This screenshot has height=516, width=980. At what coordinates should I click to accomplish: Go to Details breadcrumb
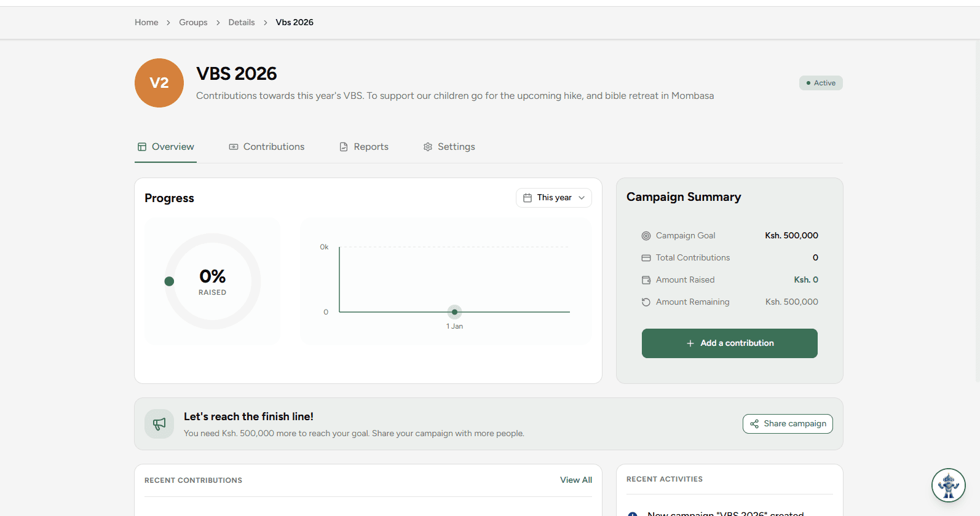pos(242,22)
